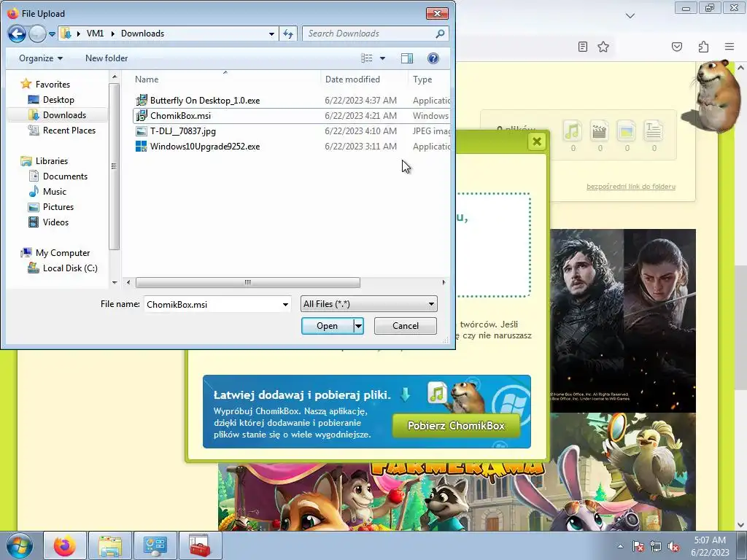Select Libraries in the navigation pane

[x=52, y=161]
